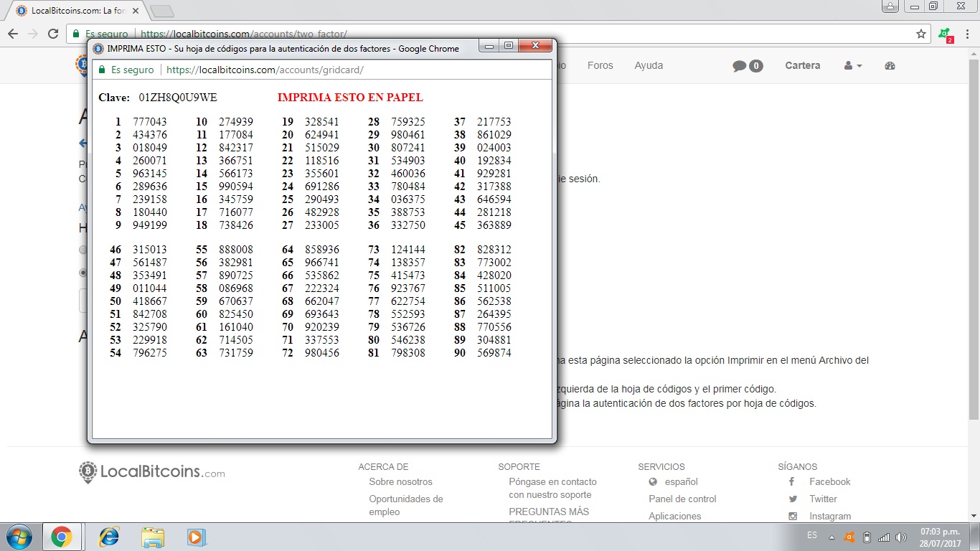Open the messages speech bubble icon
The image size is (980, 551).
[x=740, y=66]
